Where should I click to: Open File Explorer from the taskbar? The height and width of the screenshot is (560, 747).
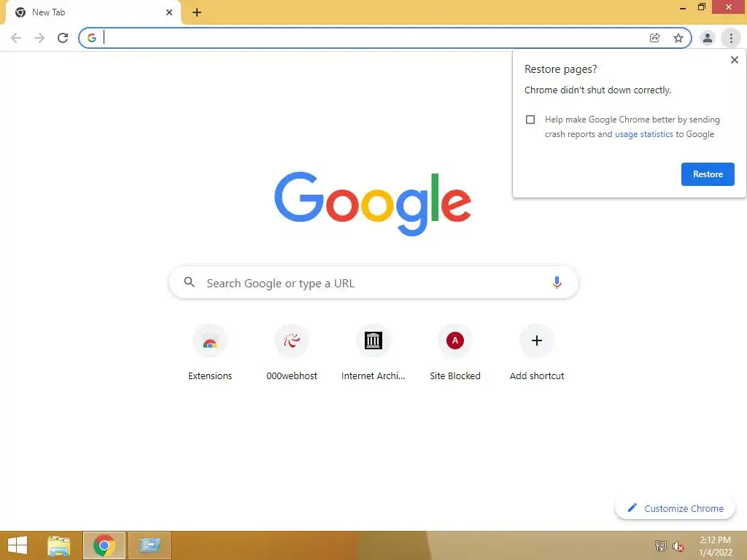point(59,545)
